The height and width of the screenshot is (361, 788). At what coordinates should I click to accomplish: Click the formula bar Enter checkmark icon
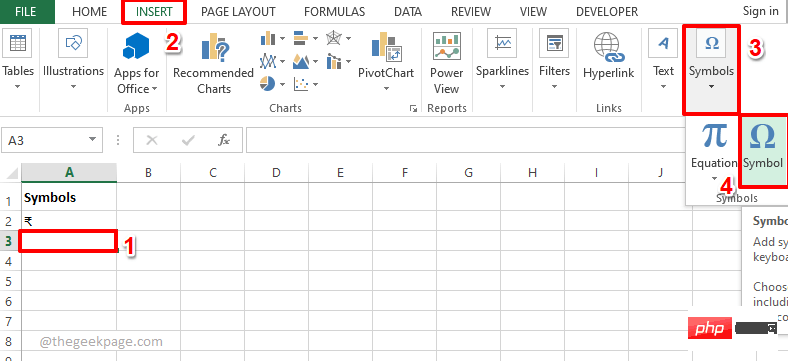tap(188, 140)
